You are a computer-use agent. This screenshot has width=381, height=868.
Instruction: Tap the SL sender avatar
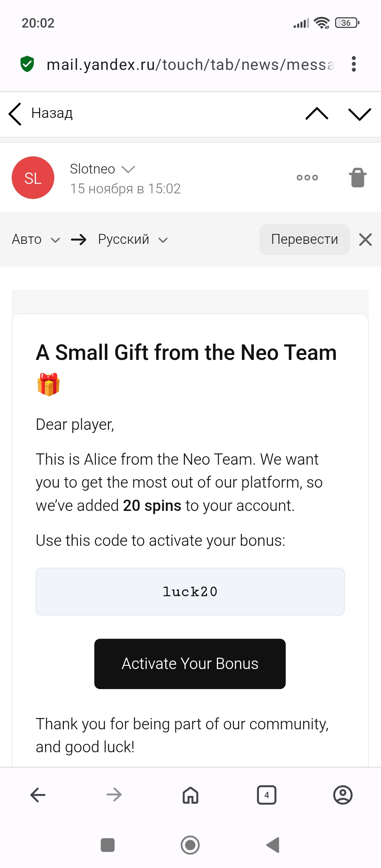[x=33, y=178]
